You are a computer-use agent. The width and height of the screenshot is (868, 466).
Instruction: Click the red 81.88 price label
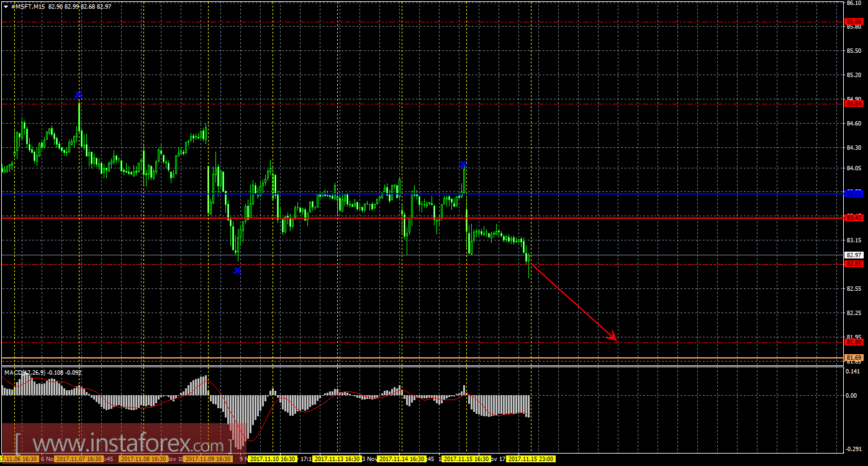pyautogui.click(x=854, y=342)
